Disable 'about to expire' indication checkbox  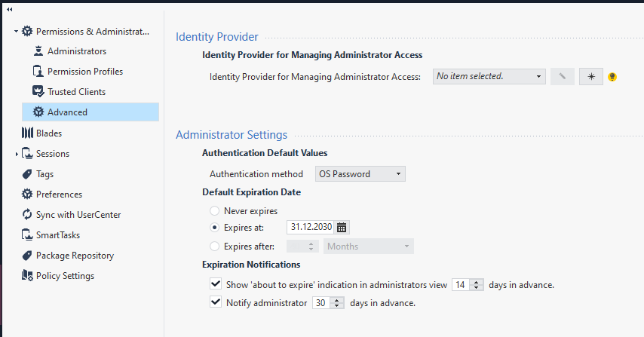tap(215, 285)
